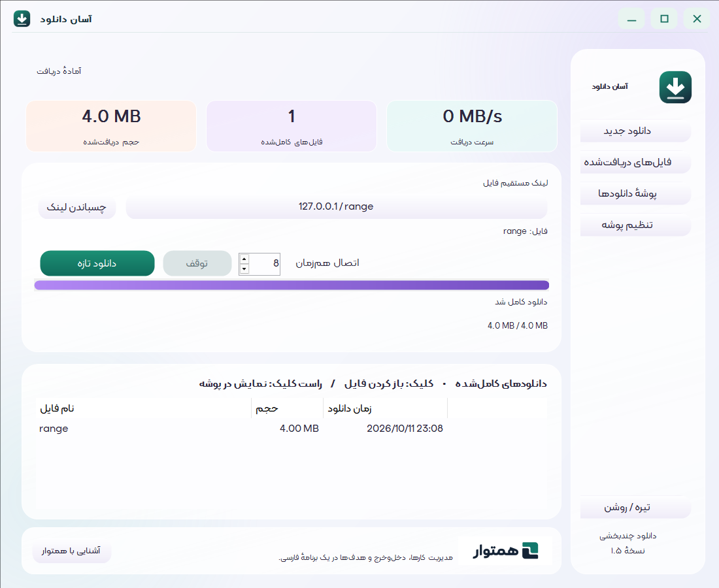Click the download app icon in title bar

coord(22,19)
